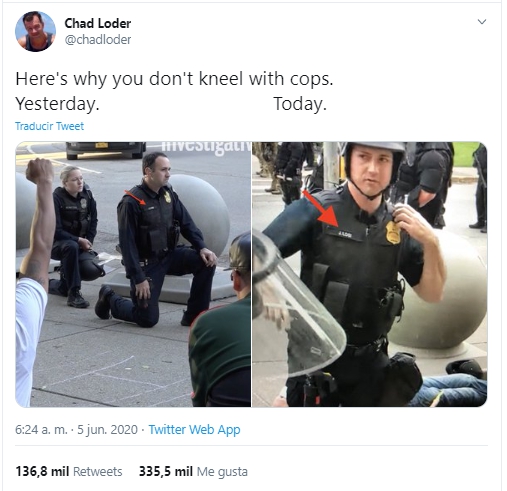
Task: Click the date 5 jun. 2020
Action: tap(107, 429)
